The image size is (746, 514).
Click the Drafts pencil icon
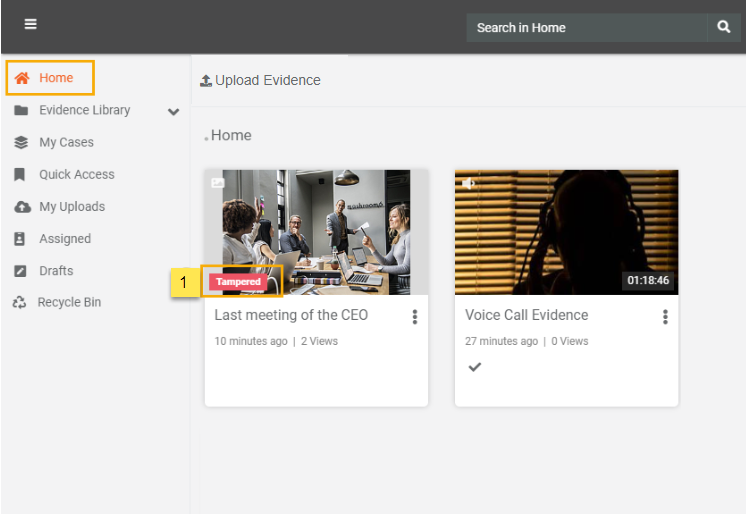point(20,271)
